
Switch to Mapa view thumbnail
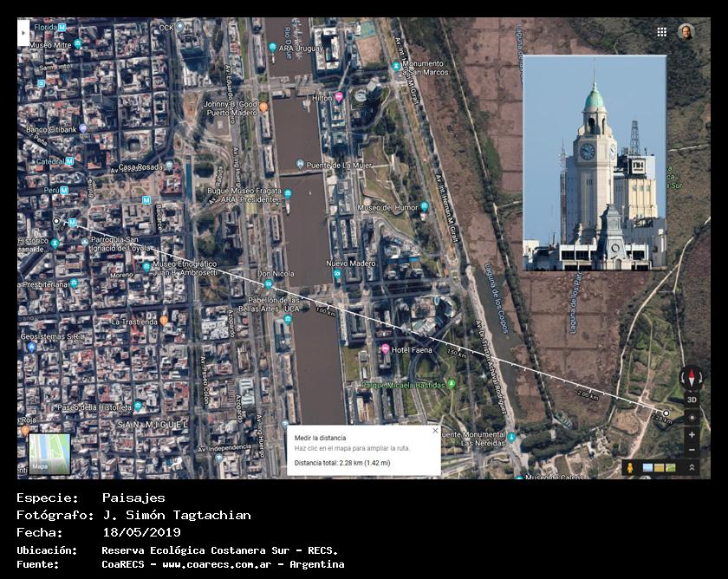pos(49,453)
